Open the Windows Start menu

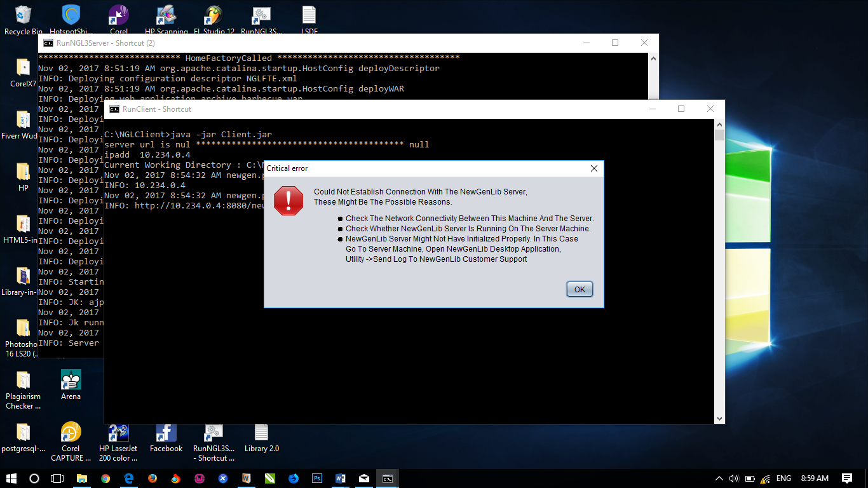(x=11, y=478)
